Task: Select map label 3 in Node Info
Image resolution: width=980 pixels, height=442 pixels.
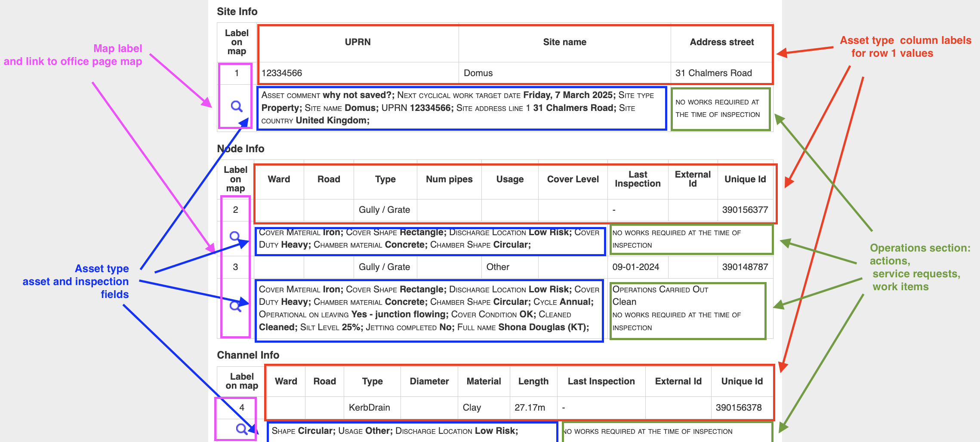Action: tap(235, 267)
